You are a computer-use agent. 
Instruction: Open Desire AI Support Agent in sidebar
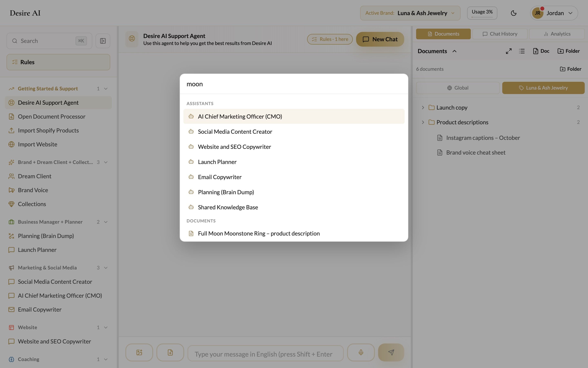[58, 103]
